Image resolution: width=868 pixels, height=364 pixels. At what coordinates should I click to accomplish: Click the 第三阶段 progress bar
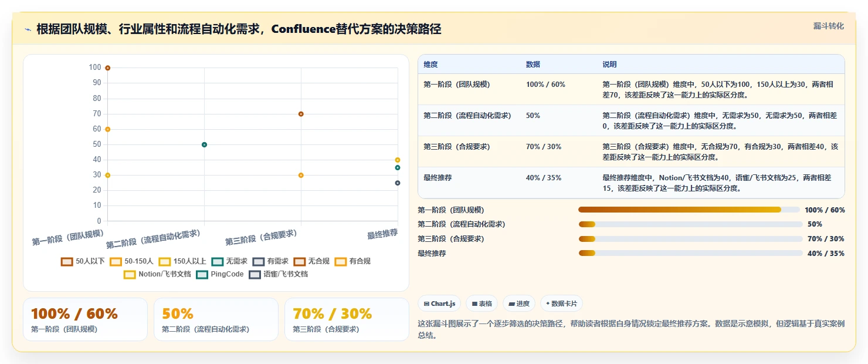tap(690, 239)
